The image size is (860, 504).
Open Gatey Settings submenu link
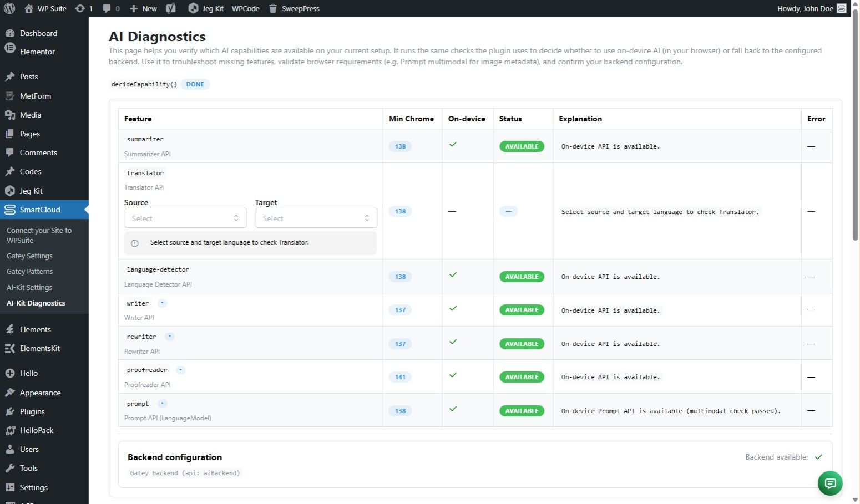29,256
